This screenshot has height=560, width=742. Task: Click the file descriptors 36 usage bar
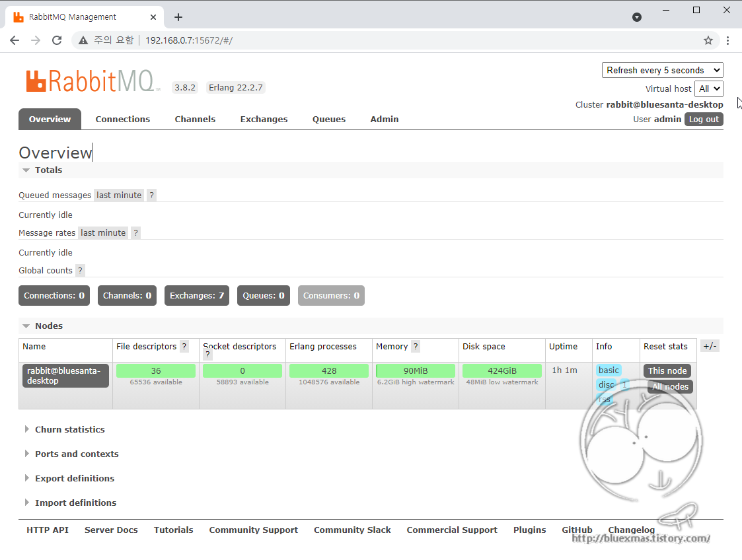(156, 371)
